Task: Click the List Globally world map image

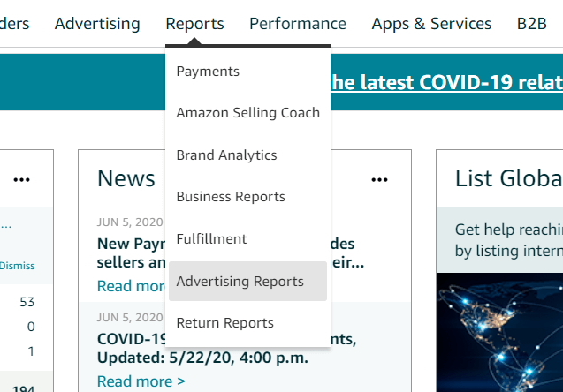Action: click(500, 333)
